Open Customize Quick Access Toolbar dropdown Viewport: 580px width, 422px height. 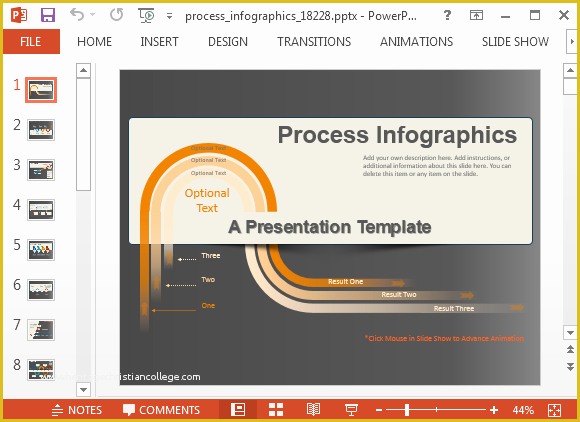point(169,16)
